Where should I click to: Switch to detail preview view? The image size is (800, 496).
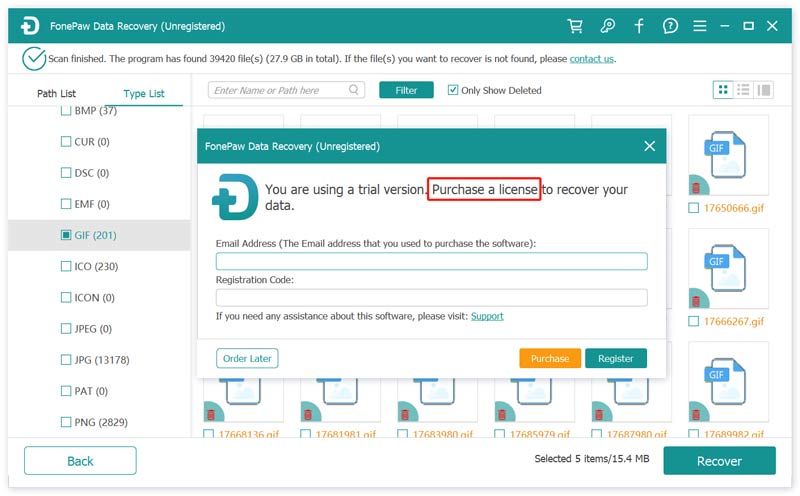763,90
